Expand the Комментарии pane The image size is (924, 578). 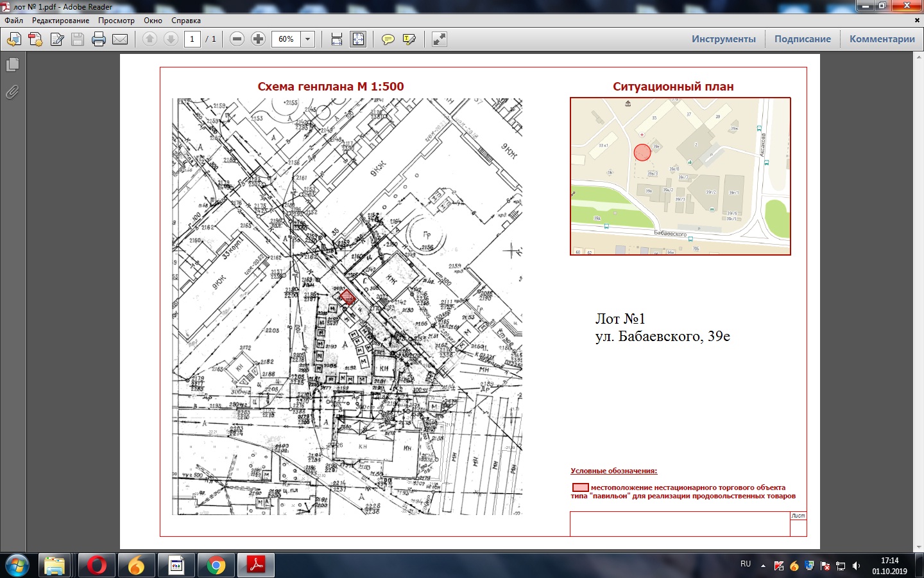pos(882,39)
